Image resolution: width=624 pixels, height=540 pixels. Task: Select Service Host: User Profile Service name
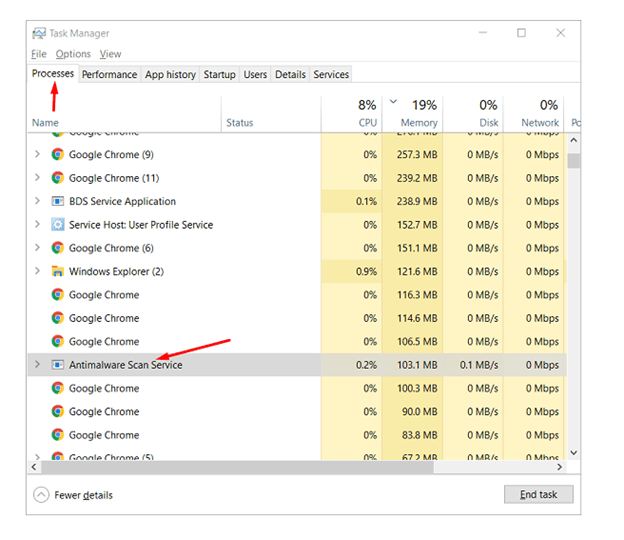click(x=141, y=225)
